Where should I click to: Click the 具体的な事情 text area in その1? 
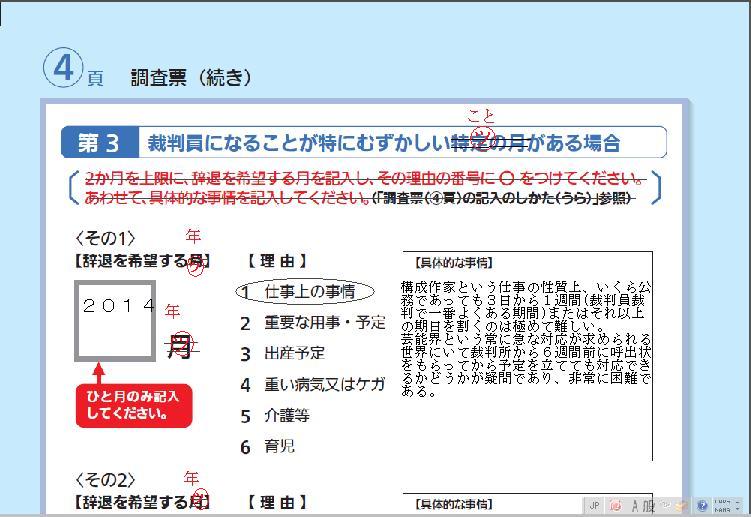527,356
